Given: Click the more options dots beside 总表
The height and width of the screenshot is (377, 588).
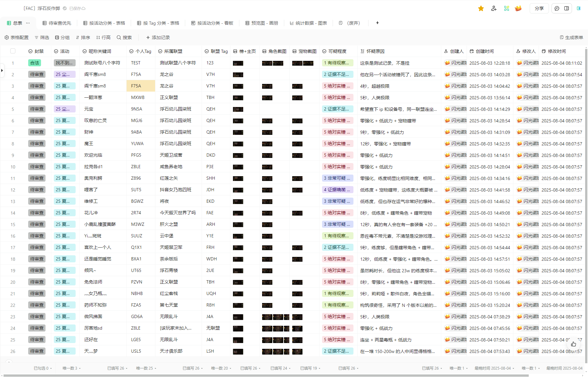Looking at the screenshot, I should 28,23.
